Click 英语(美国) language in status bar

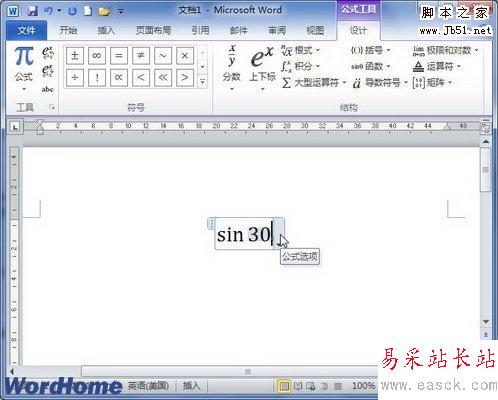[x=148, y=386]
